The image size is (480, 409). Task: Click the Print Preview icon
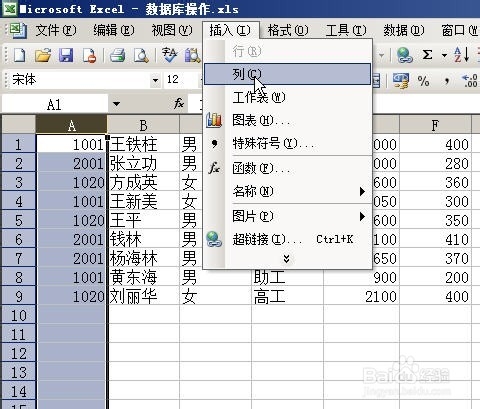tap(141, 55)
